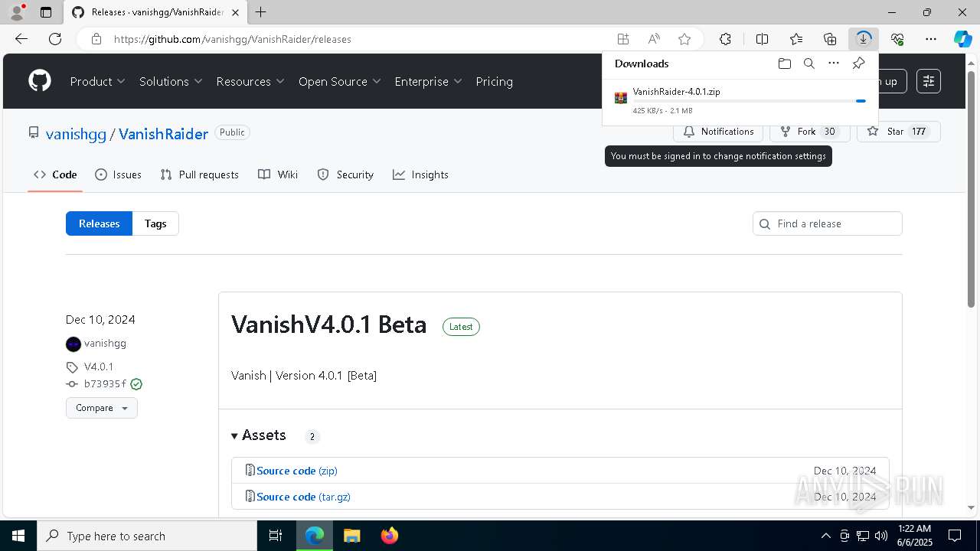Switch to the Code tab

coord(55,174)
